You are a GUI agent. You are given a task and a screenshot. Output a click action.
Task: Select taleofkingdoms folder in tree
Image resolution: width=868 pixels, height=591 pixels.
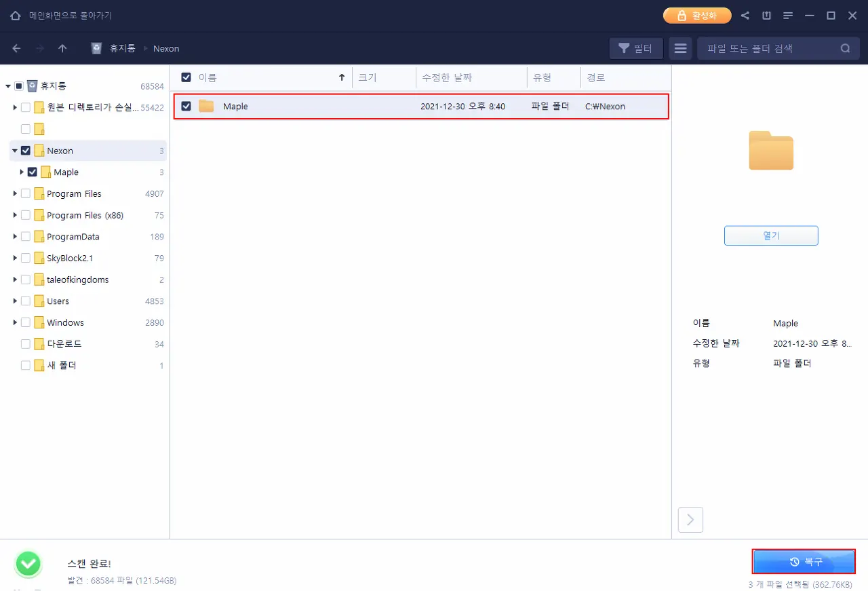click(x=78, y=280)
